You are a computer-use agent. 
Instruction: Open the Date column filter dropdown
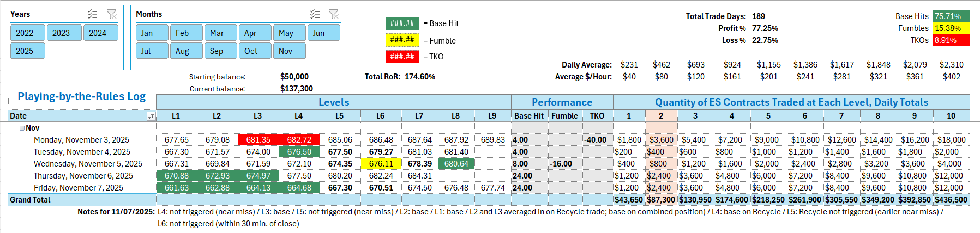(x=152, y=116)
